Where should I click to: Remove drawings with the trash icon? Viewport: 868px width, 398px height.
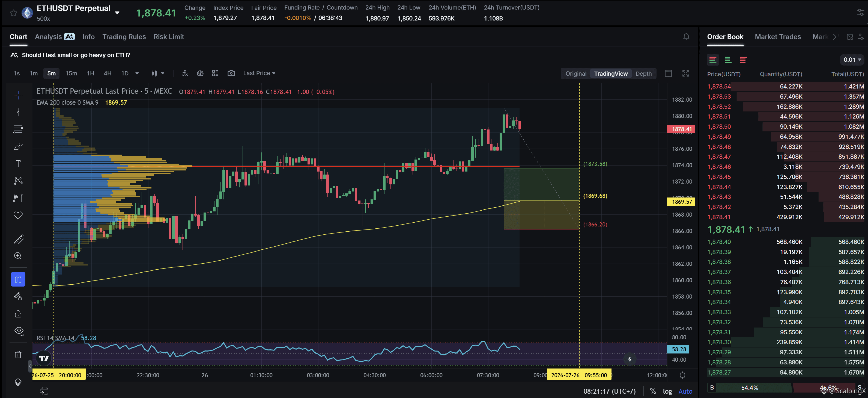pos(18,354)
